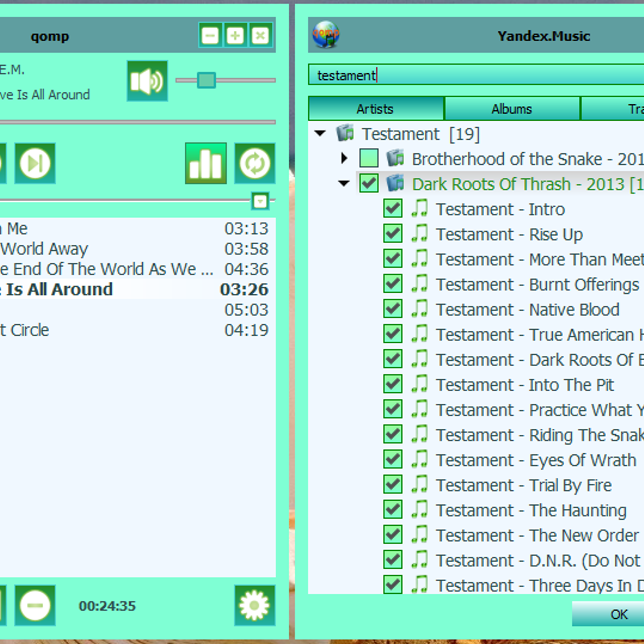This screenshot has height=644, width=644.
Task: Switch to the Tracks tab
Action: 613,109
